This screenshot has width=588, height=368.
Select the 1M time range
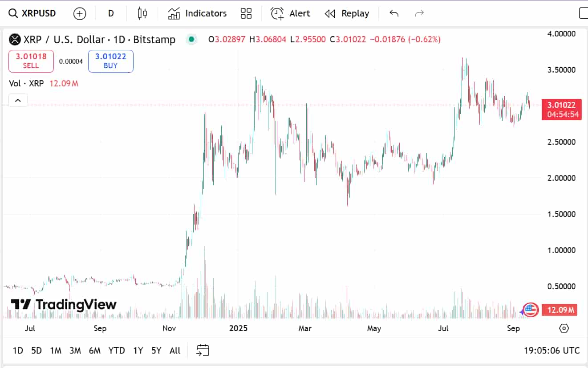[x=56, y=351]
